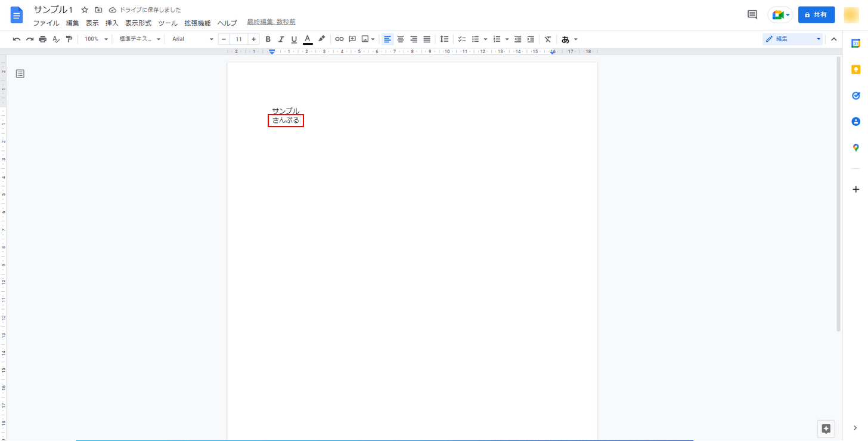Increase font size with the plus button
Image resolution: width=868 pixels, height=441 pixels.
(x=253, y=39)
